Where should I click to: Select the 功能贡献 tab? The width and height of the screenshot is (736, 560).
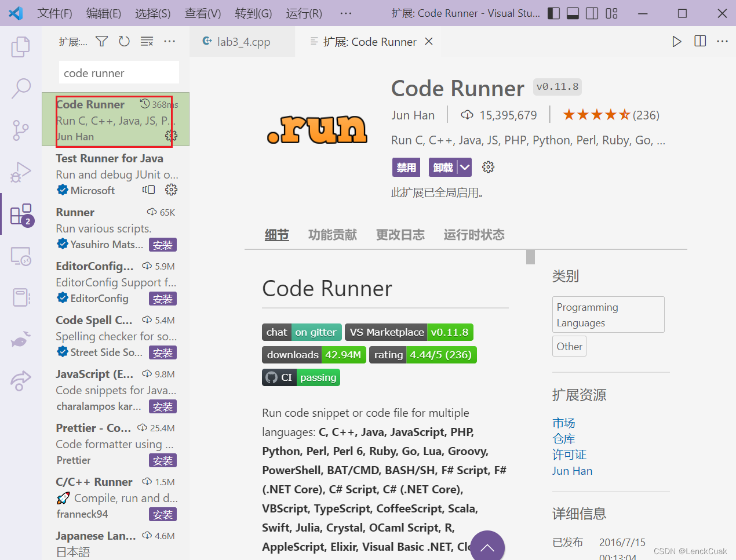(x=333, y=235)
